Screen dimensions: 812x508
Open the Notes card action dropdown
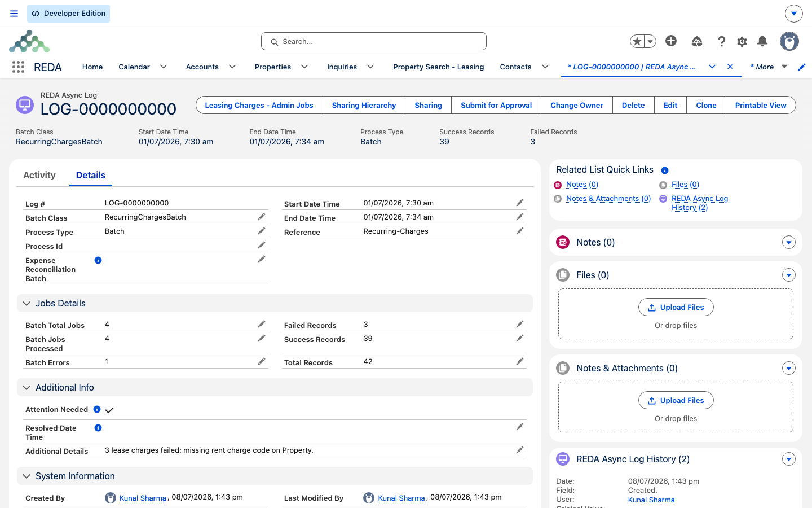click(789, 243)
